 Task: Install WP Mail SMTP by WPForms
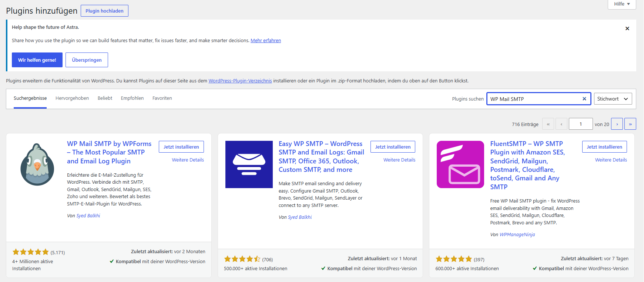[x=181, y=147]
